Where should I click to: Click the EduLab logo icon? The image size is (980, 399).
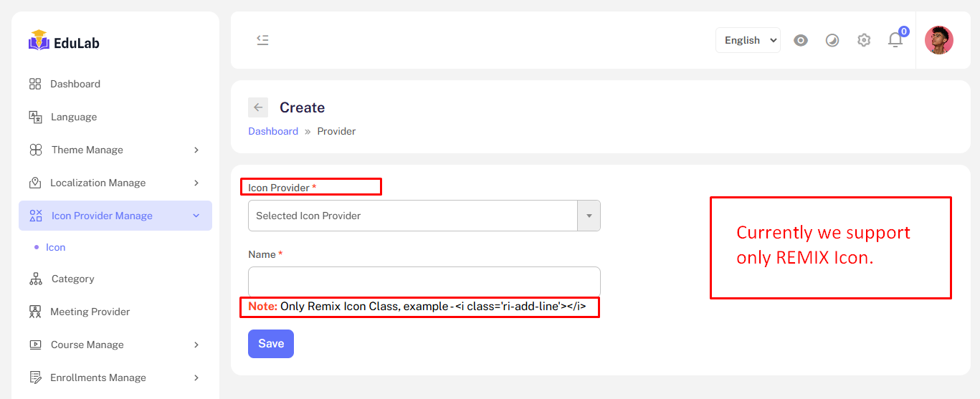39,41
